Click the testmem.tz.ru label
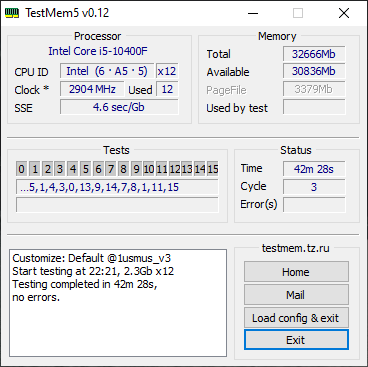This screenshot has height=367, width=368. click(x=296, y=248)
